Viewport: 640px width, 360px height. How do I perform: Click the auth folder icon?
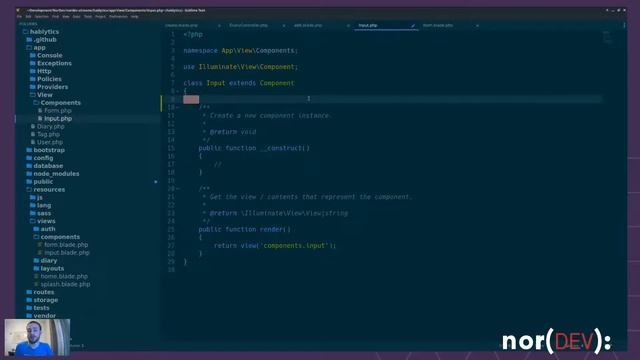36,229
